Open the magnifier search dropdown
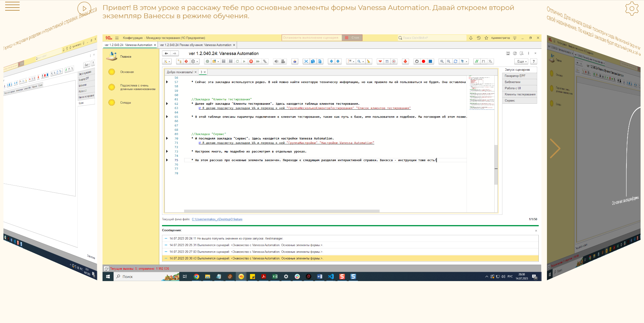Screen dimensions: 644x323 [361, 62]
